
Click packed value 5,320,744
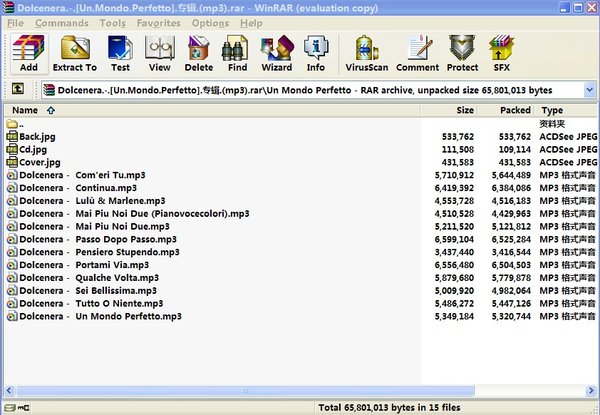click(511, 316)
